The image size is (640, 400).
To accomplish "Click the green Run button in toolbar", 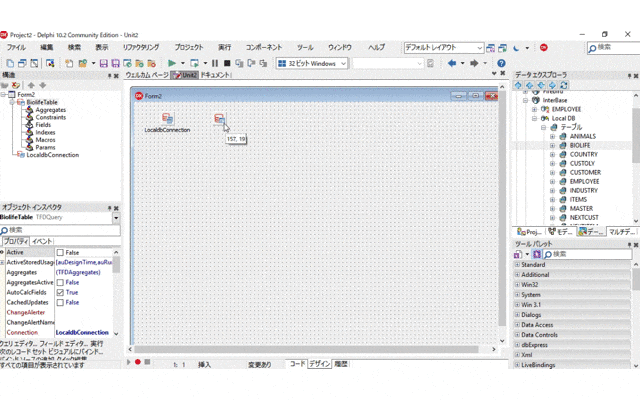I will [x=172, y=63].
